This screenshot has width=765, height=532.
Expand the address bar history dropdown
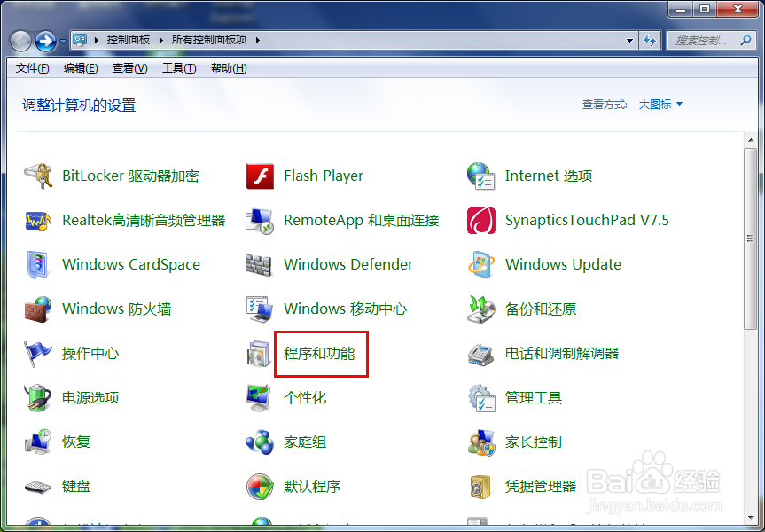click(x=629, y=41)
